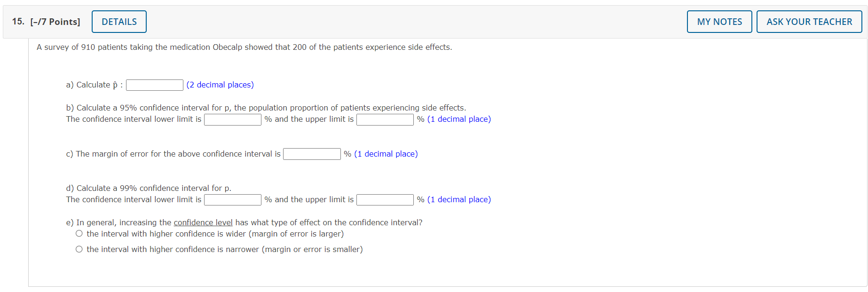The height and width of the screenshot is (292, 868).
Task: Click the margin of error input field
Action: (311, 154)
